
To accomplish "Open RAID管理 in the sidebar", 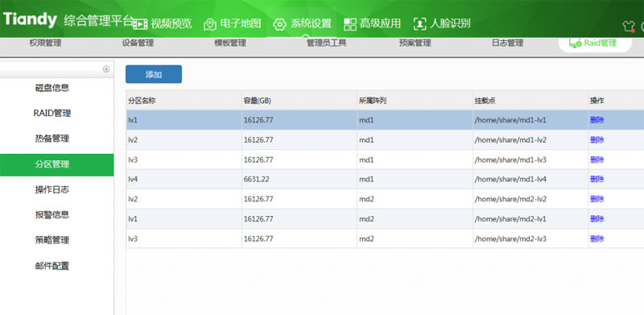I will point(52,113).
